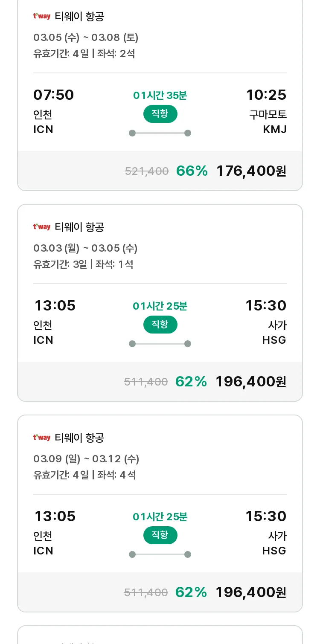The width and height of the screenshot is (320, 644).
Task: Tap 15:30 사가 HSG arrival on 03.03 flight
Action: click(266, 322)
